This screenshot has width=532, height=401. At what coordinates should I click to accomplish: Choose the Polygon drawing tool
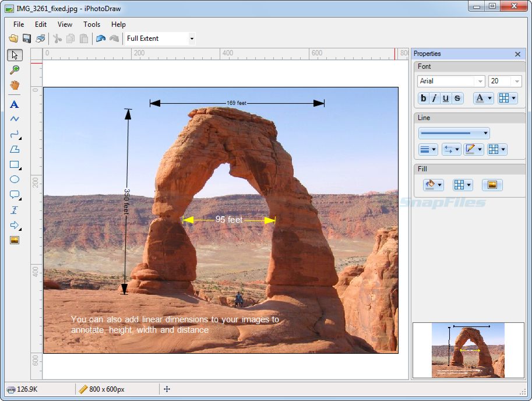tap(15, 149)
